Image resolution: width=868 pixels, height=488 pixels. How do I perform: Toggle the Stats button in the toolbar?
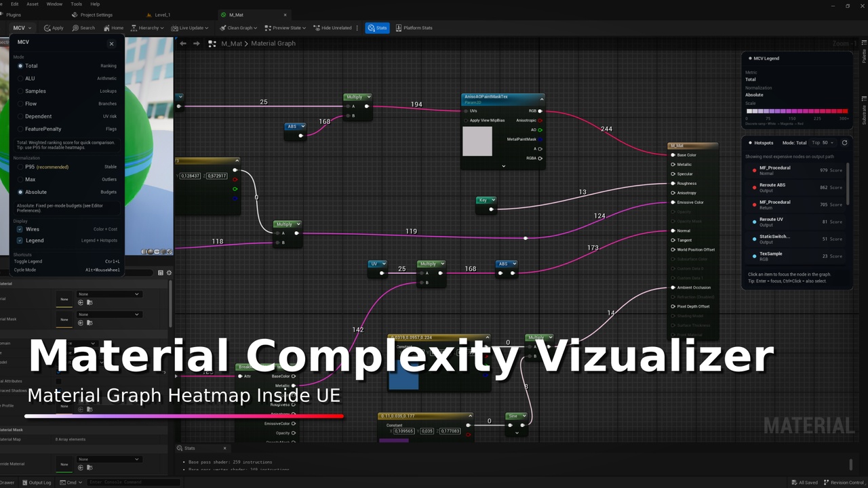tap(377, 28)
